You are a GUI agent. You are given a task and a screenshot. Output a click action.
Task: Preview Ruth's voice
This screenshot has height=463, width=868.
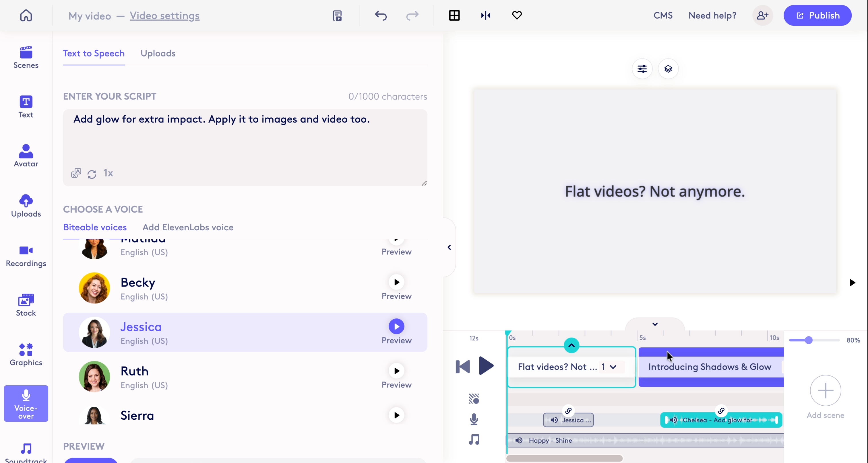pos(397,371)
